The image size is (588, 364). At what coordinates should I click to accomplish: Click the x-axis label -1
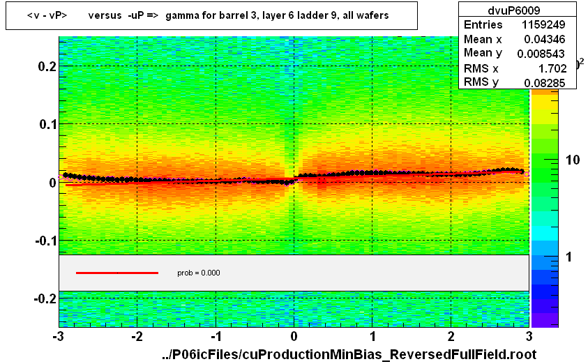click(x=216, y=336)
